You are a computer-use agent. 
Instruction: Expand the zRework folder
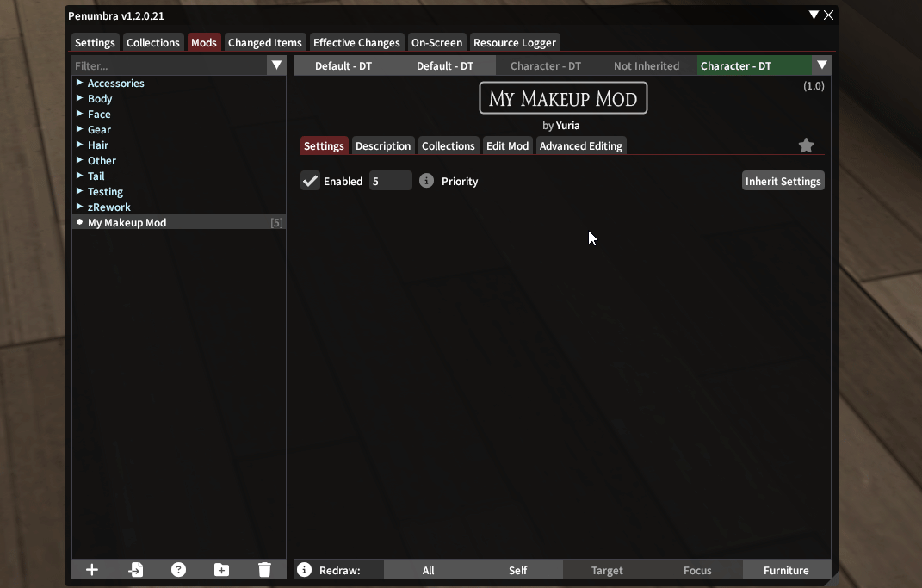[x=79, y=207]
